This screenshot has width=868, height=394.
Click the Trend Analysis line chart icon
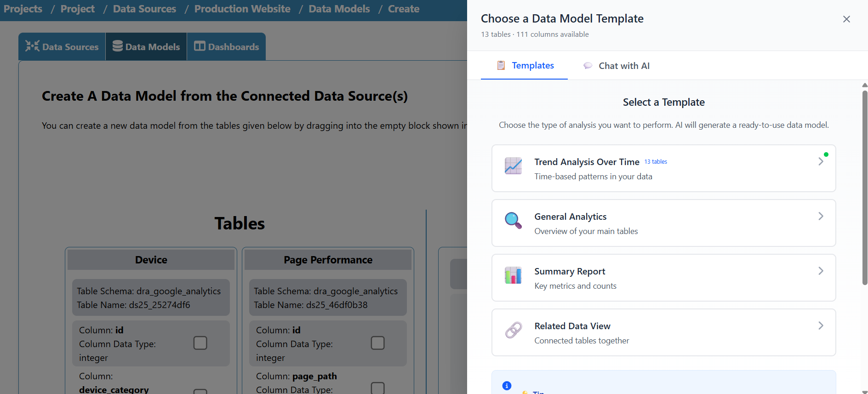(513, 166)
